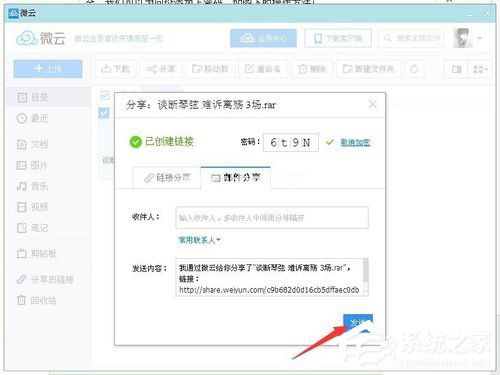
Task: Click the message content text area
Action: pos(269,277)
